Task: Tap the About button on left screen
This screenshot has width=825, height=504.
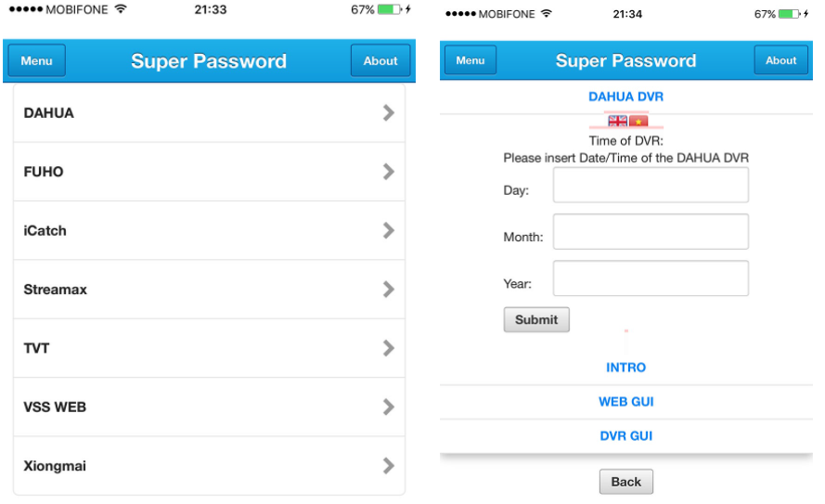Action: 380,61
